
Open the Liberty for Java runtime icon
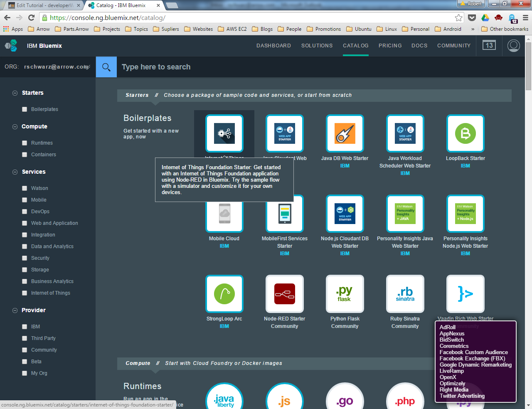click(x=224, y=396)
